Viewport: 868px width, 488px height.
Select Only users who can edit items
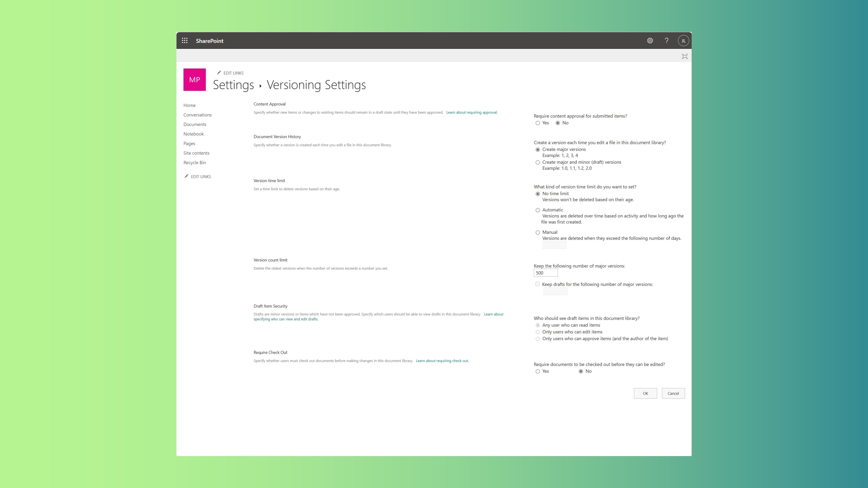(x=538, y=332)
